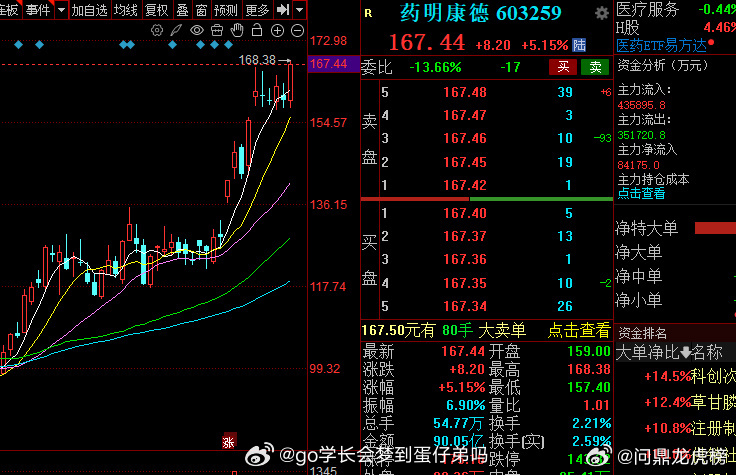Click the 委比 -13.66% value
This screenshot has width=736, height=475.
click(x=435, y=68)
